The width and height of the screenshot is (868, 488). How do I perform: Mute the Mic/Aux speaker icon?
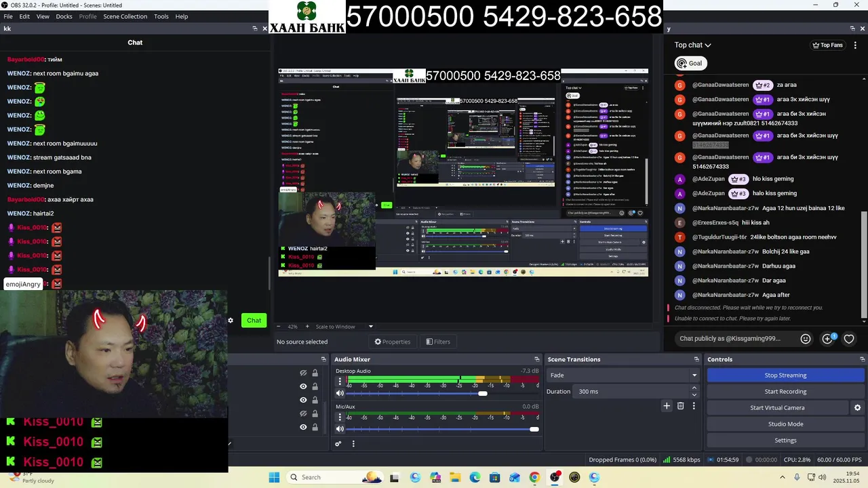click(340, 429)
